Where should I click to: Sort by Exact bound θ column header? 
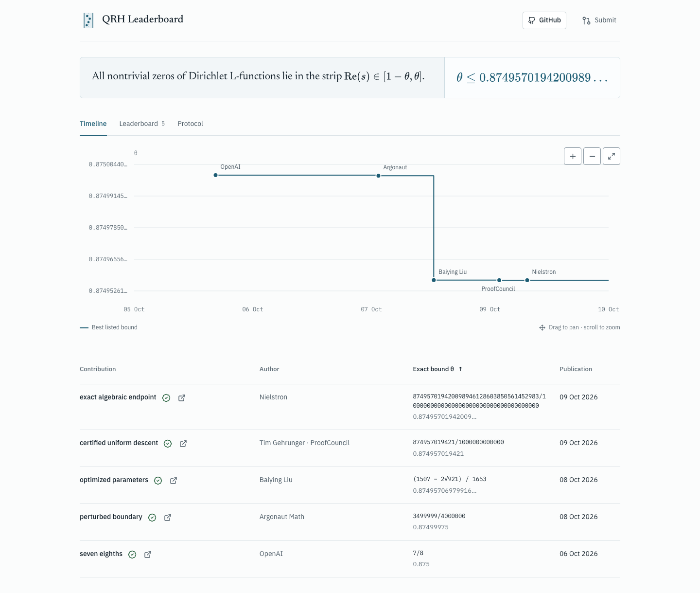tap(437, 369)
